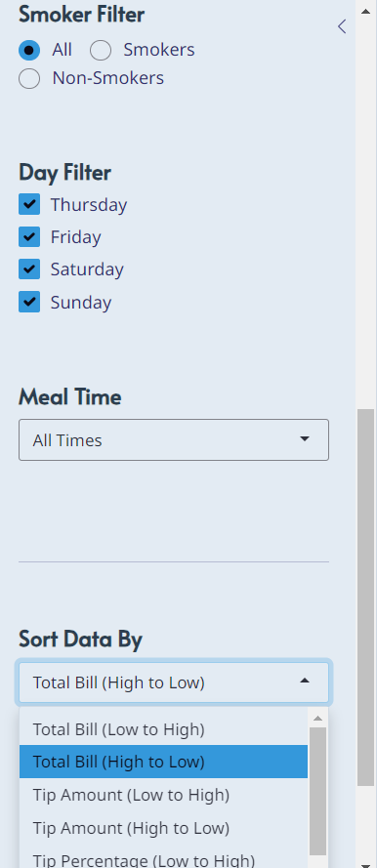Select the All smoker filter radio
Screen dimensions: 377x868
tap(29, 50)
